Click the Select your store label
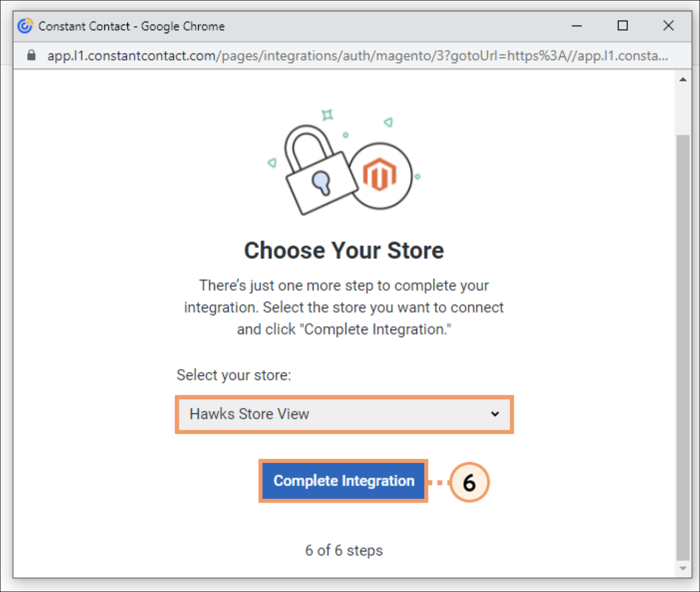Screen dimensions: 700x592 coord(234,375)
